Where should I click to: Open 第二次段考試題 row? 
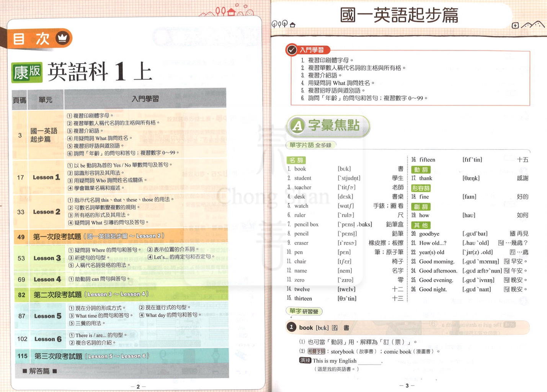coord(121,294)
